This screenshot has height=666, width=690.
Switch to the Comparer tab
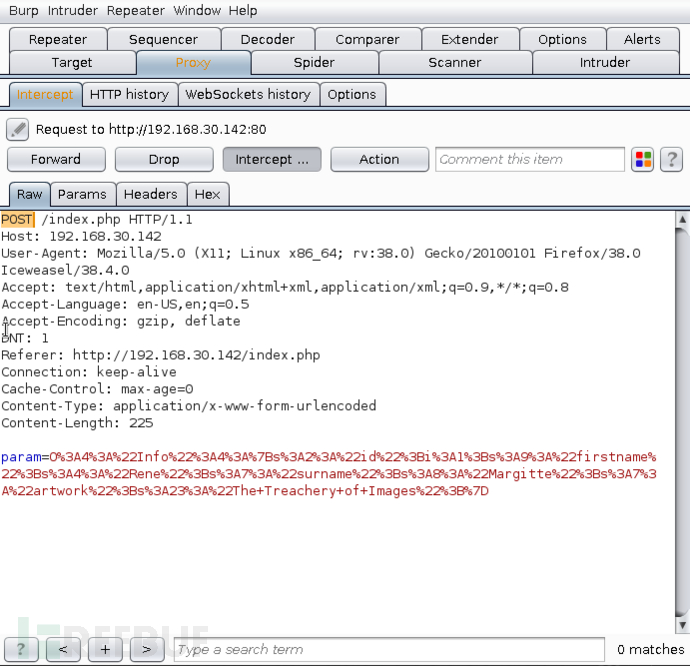tap(368, 39)
